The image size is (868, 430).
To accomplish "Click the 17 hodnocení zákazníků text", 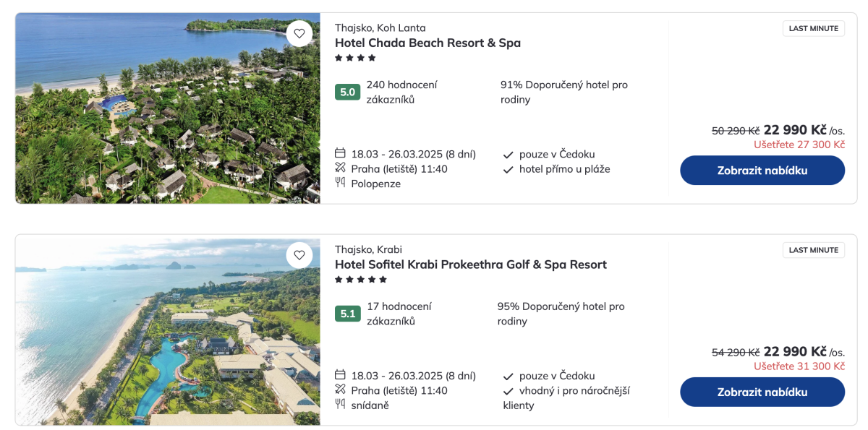I will click(x=399, y=314).
